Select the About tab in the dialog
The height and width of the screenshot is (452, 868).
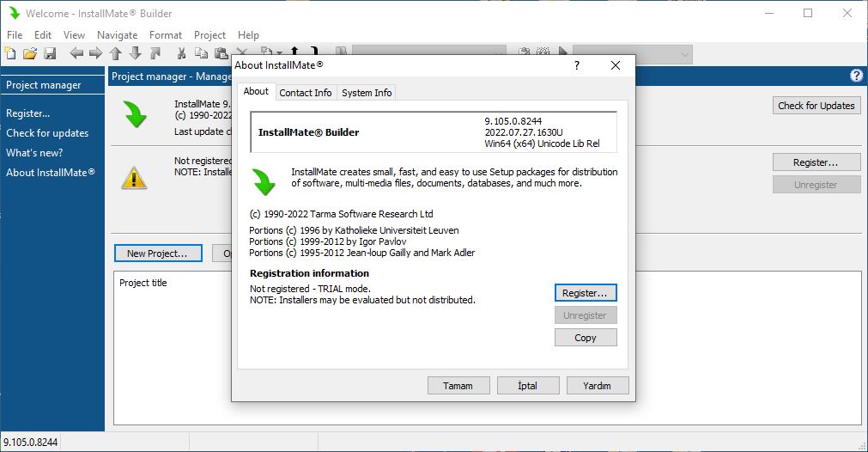(x=256, y=91)
